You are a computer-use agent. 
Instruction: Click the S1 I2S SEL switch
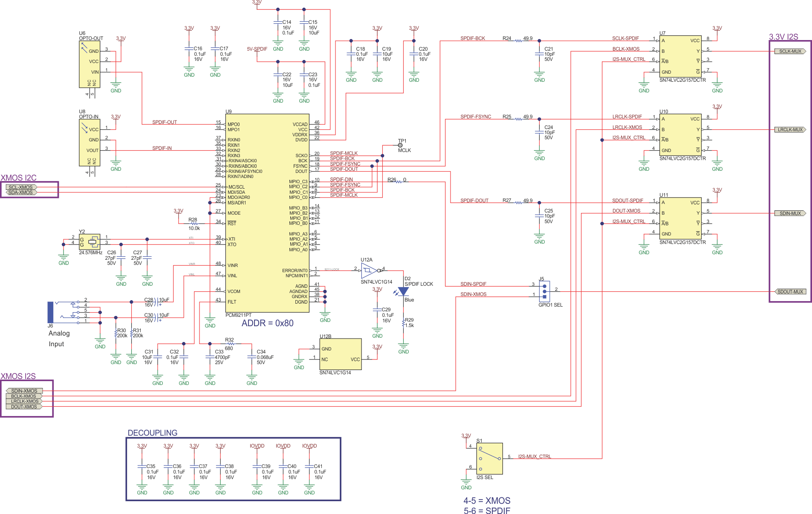coord(489,459)
